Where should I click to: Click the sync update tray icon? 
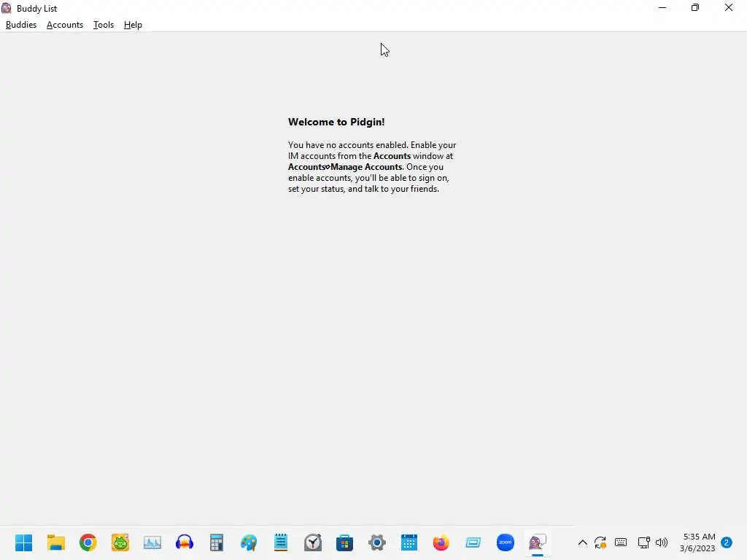click(x=600, y=542)
